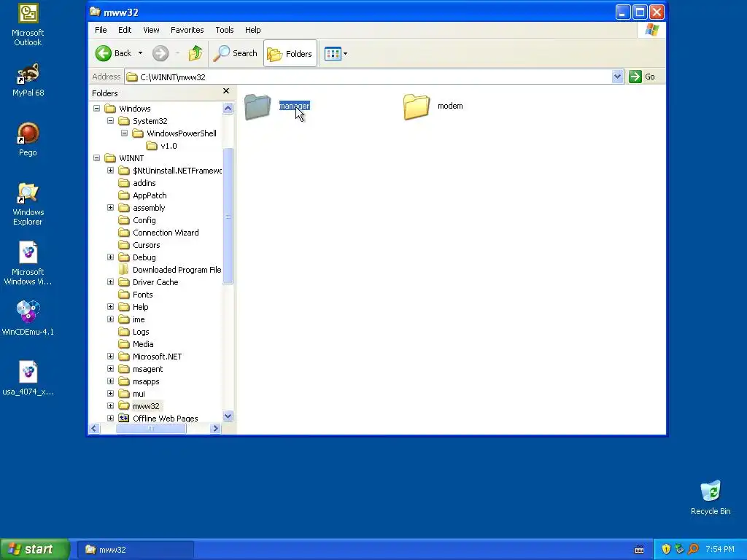The width and height of the screenshot is (747, 560).
Task: Open the View menu
Action: (x=151, y=29)
